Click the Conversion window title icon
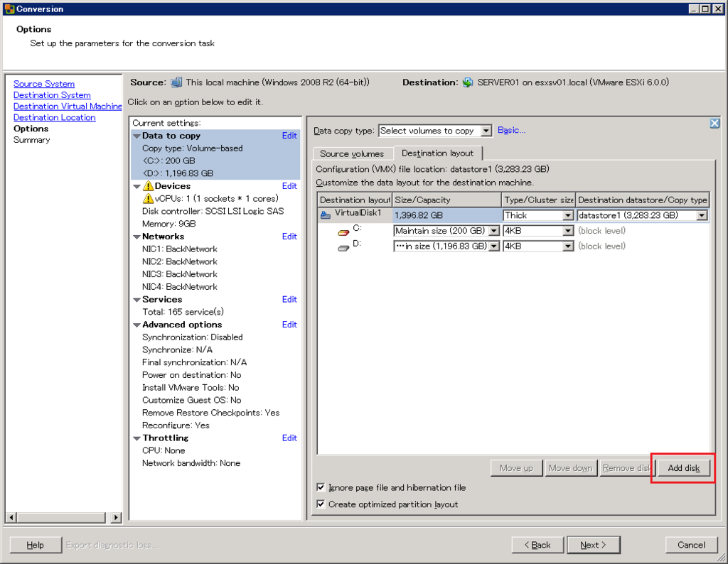 (x=9, y=9)
